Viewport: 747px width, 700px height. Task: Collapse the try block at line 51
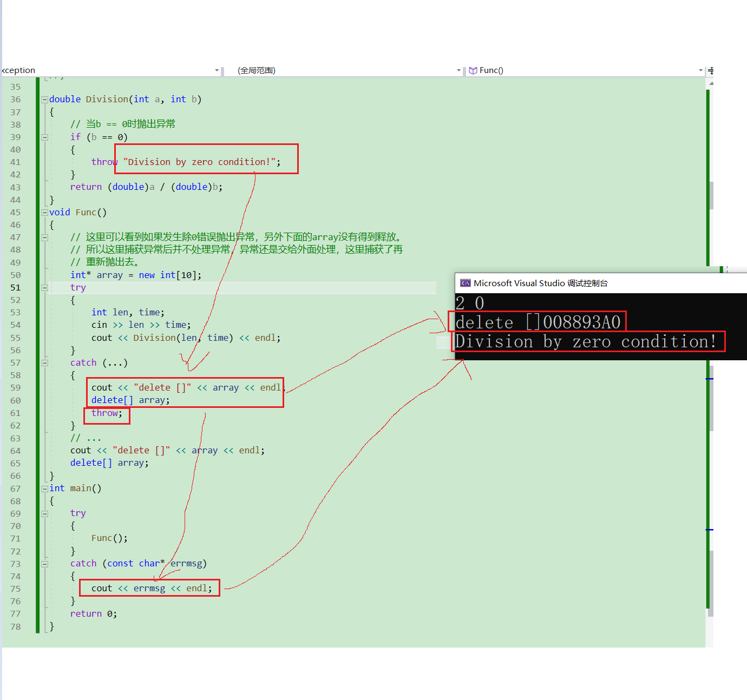pos(45,288)
